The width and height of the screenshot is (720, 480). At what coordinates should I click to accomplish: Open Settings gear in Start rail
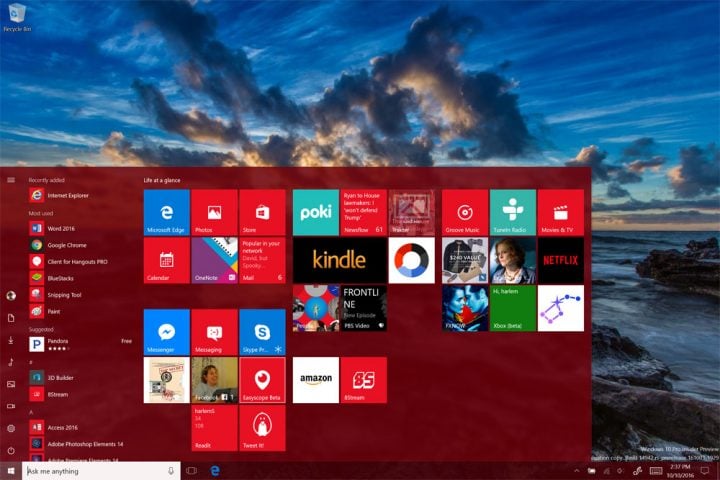(11, 428)
